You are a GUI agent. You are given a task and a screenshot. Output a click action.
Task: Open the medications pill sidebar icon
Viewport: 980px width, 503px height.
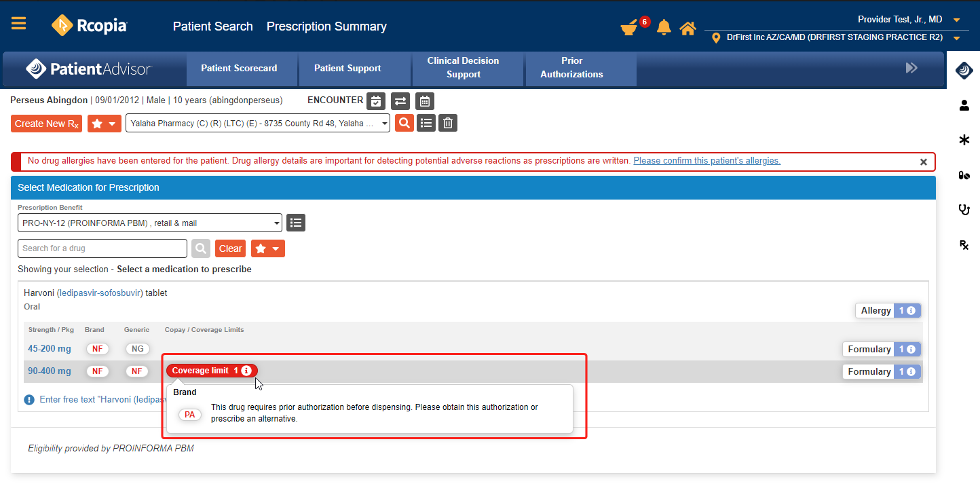point(964,175)
